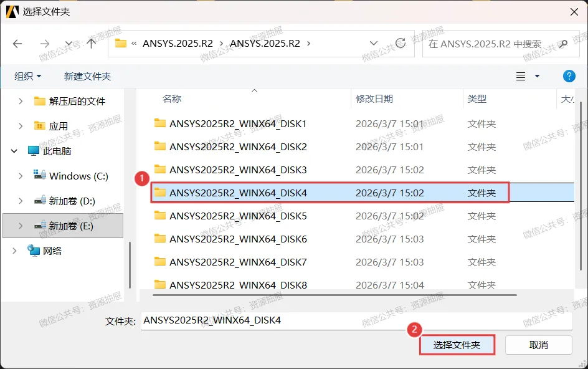Viewport: 588px width, 369px height.
Task: Expand the 应用 tree node
Action: coord(21,126)
